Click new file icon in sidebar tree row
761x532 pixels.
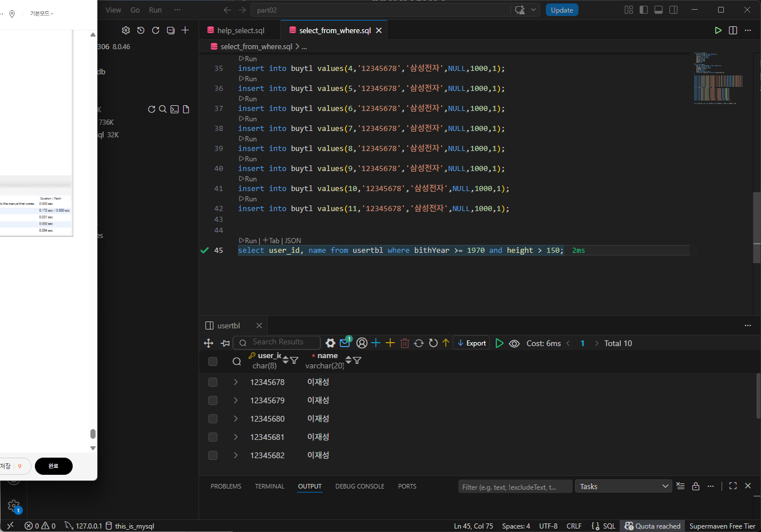[186, 109]
